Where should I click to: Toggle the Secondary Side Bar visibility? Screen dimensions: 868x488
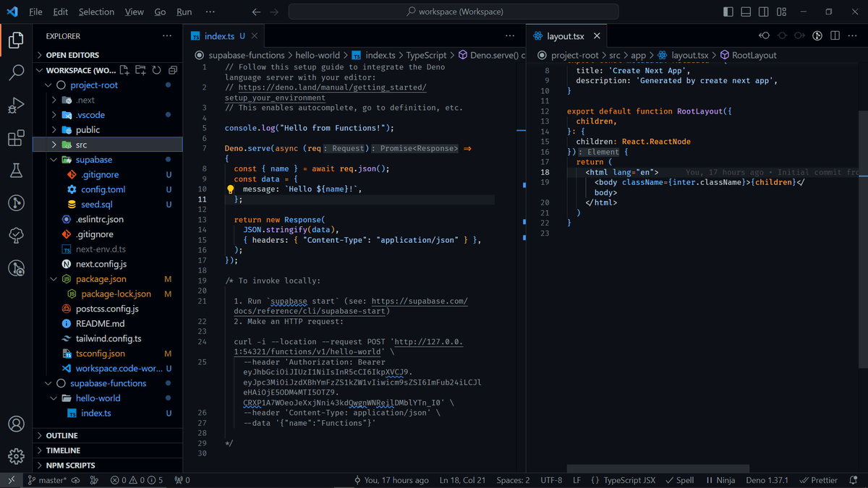[764, 12]
